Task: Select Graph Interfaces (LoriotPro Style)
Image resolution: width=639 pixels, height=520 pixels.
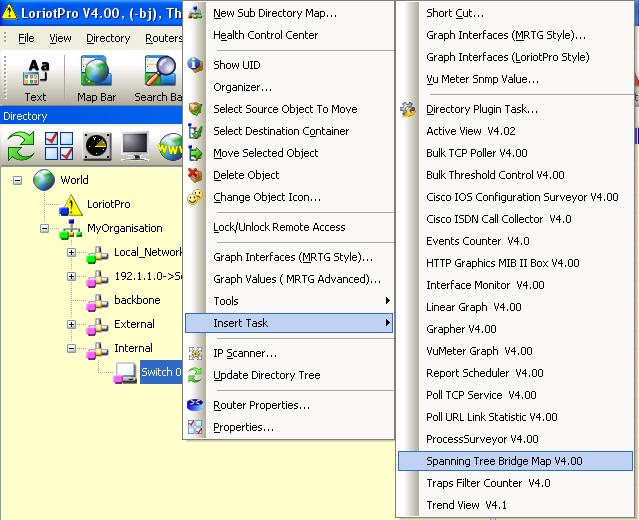Action: (515, 57)
